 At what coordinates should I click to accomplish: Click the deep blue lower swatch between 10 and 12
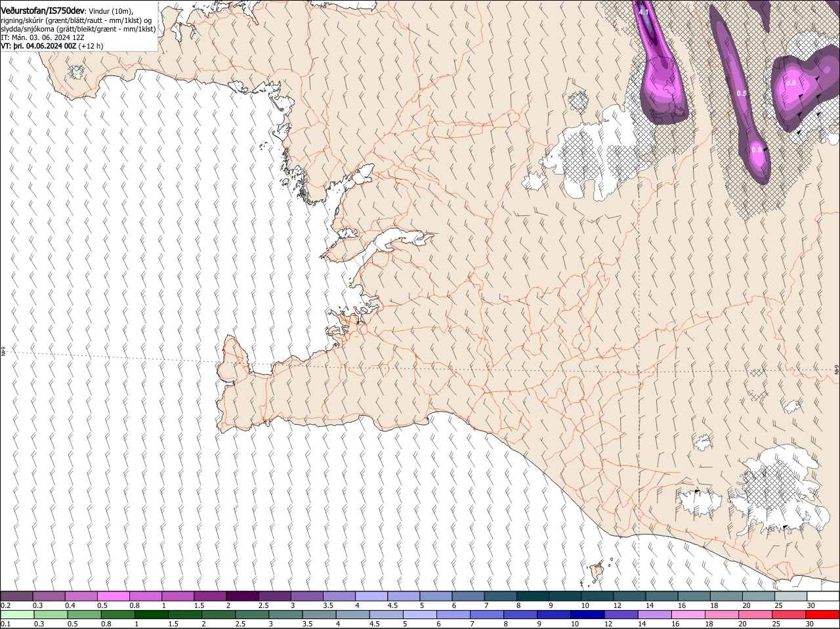click(x=588, y=615)
